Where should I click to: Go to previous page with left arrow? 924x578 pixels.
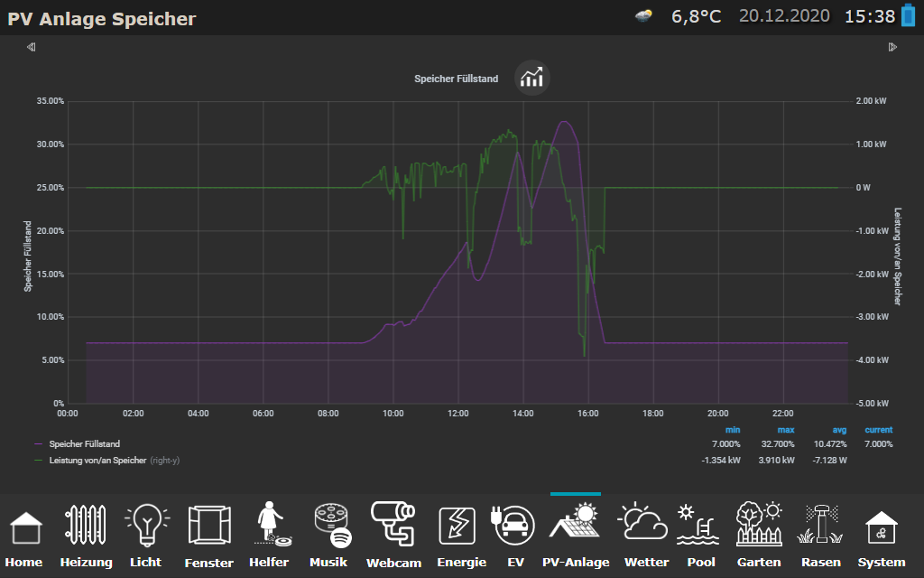[x=32, y=47]
